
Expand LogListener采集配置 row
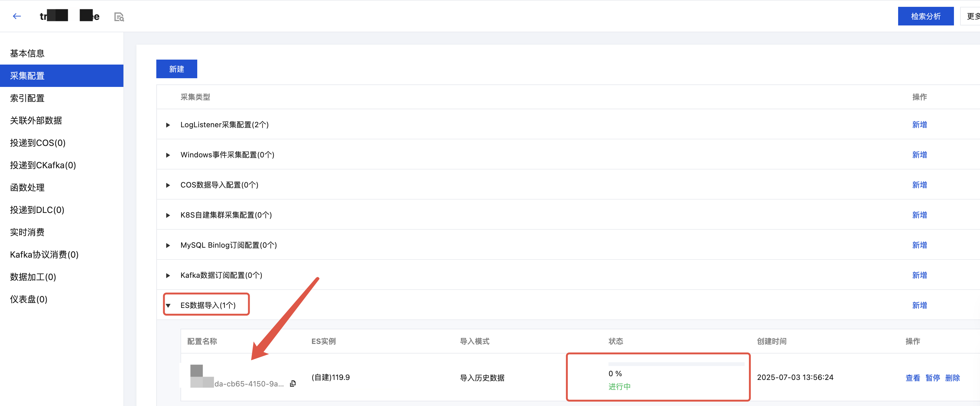pyautogui.click(x=168, y=125)
